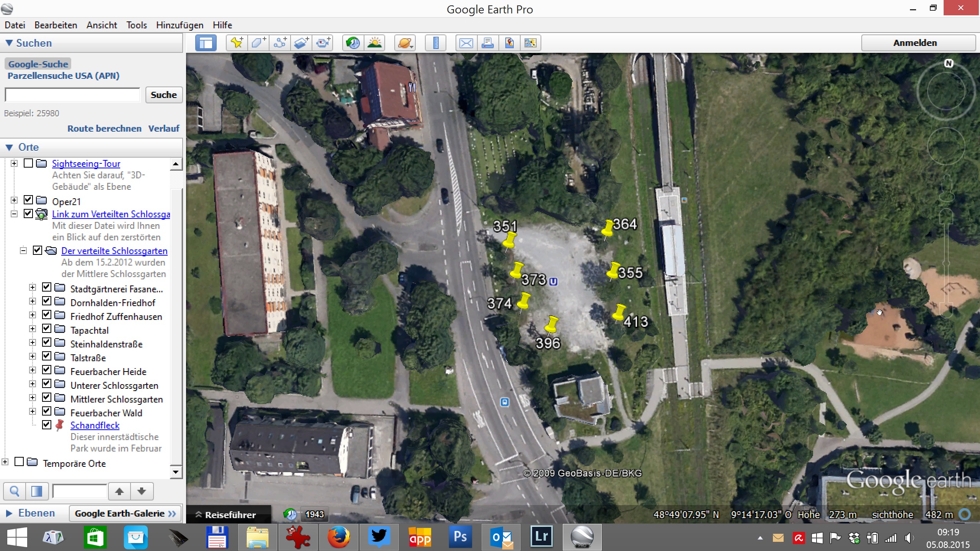Uncheck the Schandfleck placemark checkbox
Screen dimensions: 980x551
(x=47, y=425)
